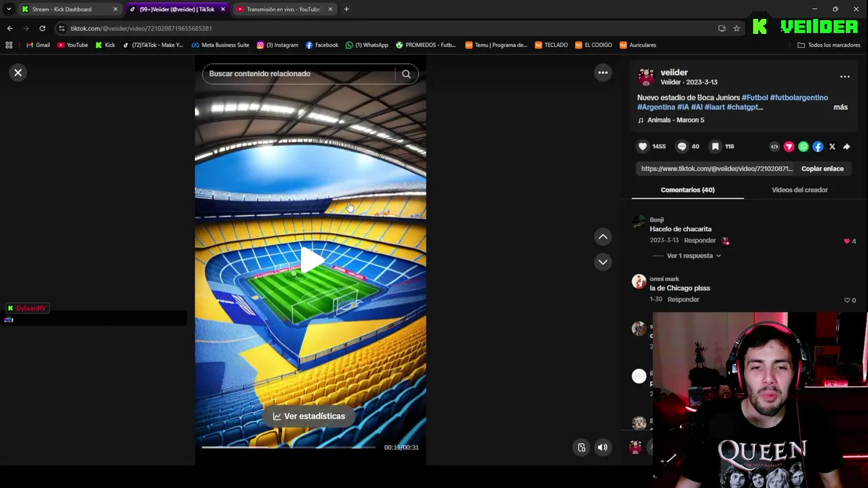Expand caption with 'más'
Screen dimensions: 868x488
[x=840, y=107]
